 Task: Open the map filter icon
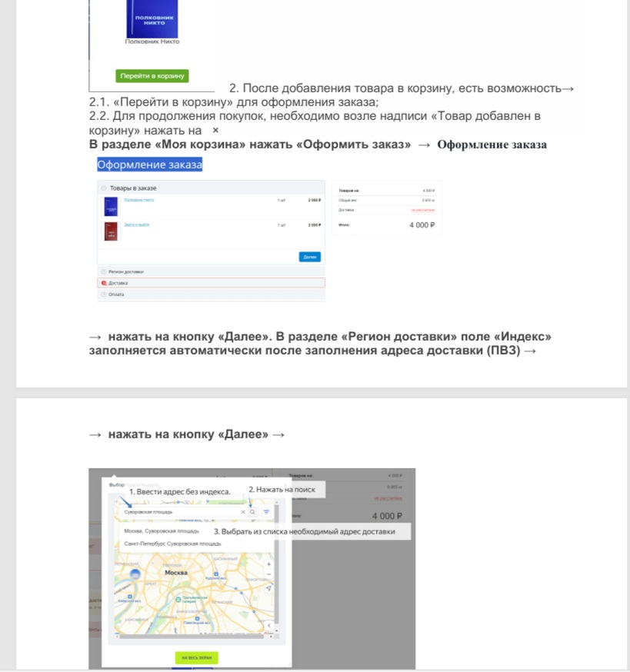pyautogui.click(x=266, y=511)
